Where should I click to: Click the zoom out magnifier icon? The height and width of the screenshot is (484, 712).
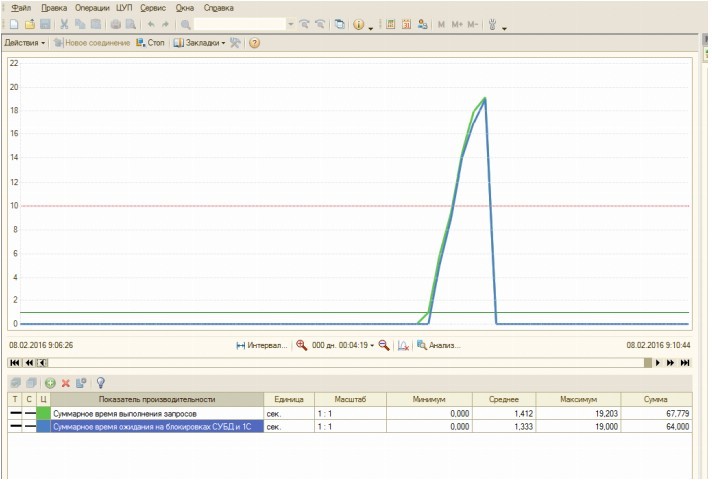384,346
